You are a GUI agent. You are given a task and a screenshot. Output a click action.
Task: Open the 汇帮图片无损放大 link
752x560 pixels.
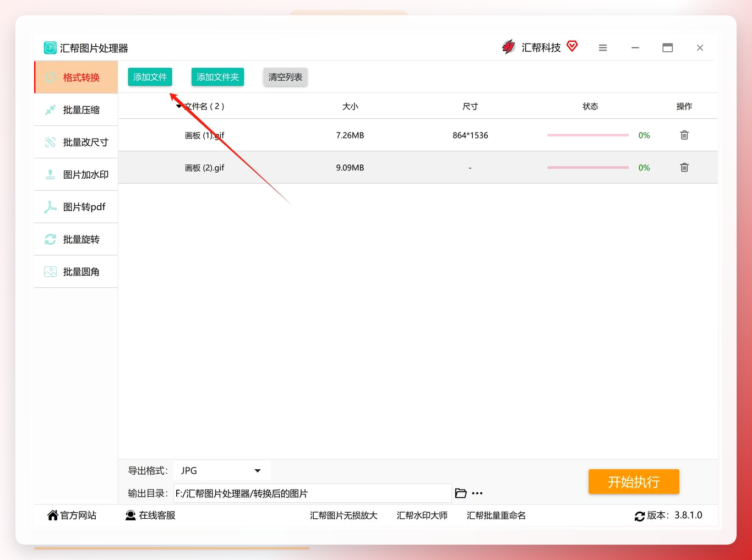[x=344, y=515]
